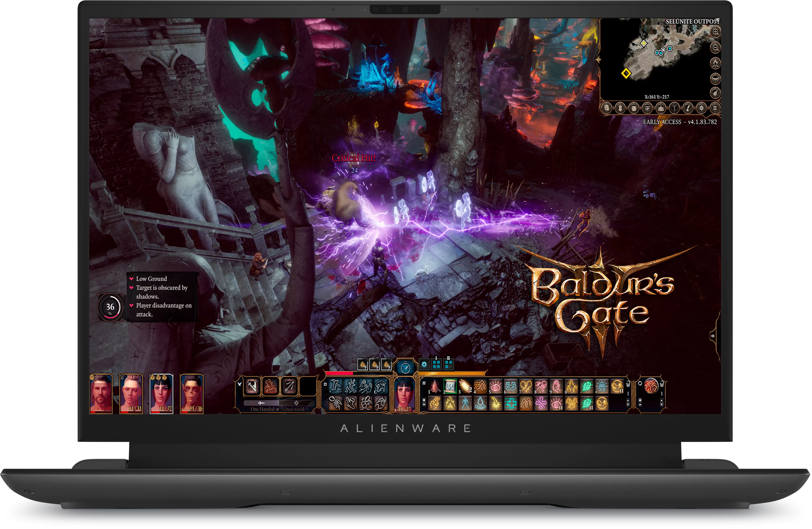Click the hammer-strike weapon action icon
The image size is (812, 529).
270,386
